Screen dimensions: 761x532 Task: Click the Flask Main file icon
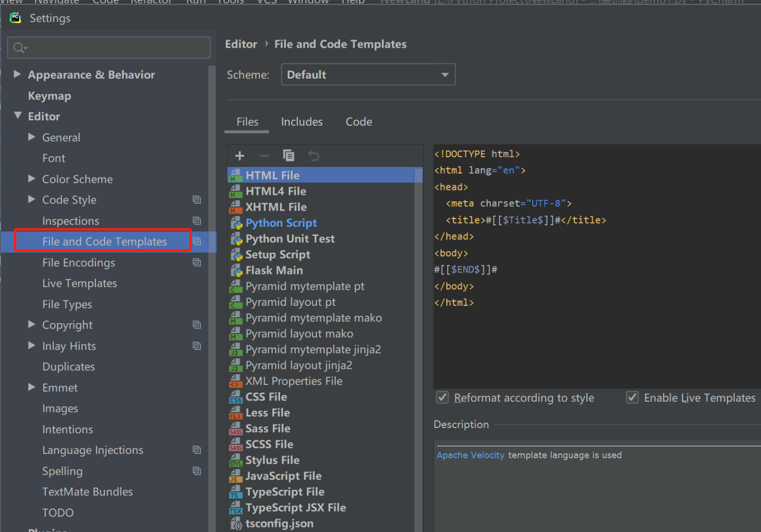coord(236,270)
